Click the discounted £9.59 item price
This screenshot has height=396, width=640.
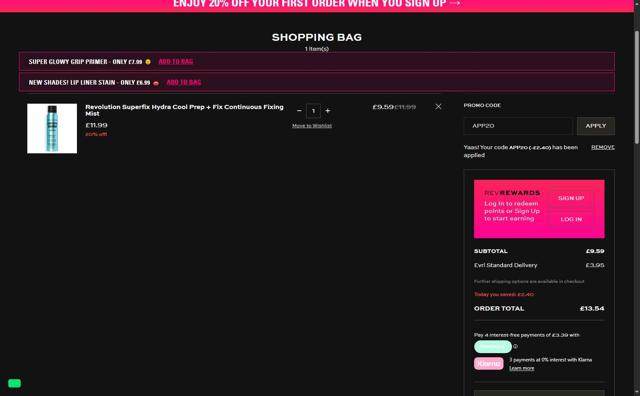382,107
